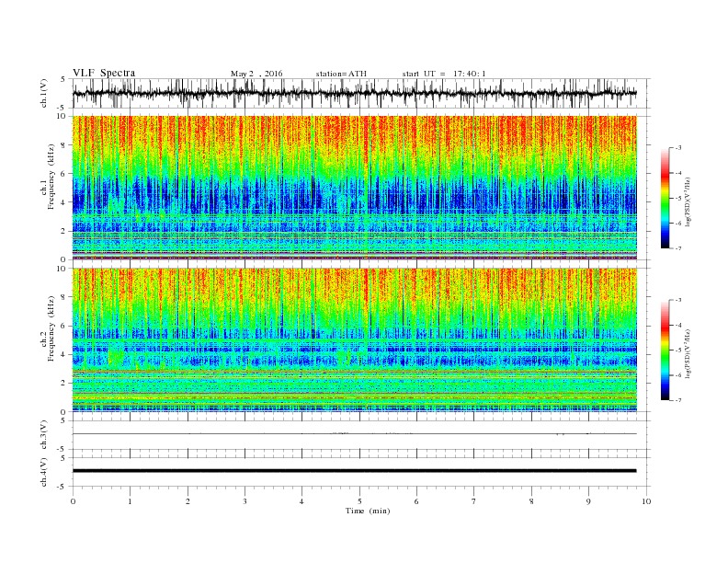Click the upper log PSD color scale bar
Screen dimensions: 728x563
pyautogui.click(x=665, y=198)
